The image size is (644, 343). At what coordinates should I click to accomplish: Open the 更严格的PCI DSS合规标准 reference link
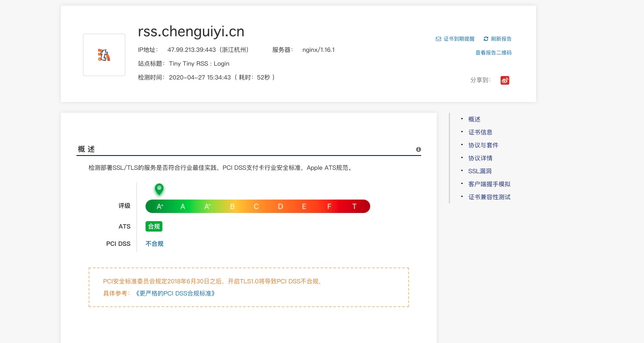(x=175, y=293)
